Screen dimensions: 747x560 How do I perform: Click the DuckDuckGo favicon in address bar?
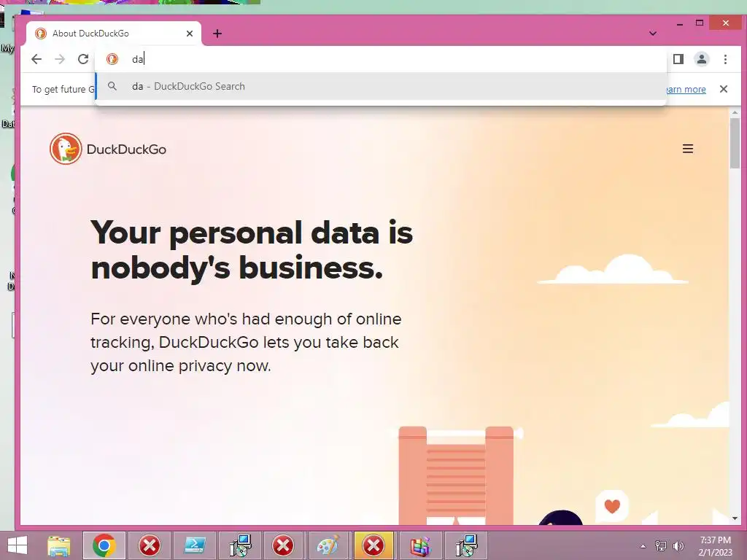(112, 59)
